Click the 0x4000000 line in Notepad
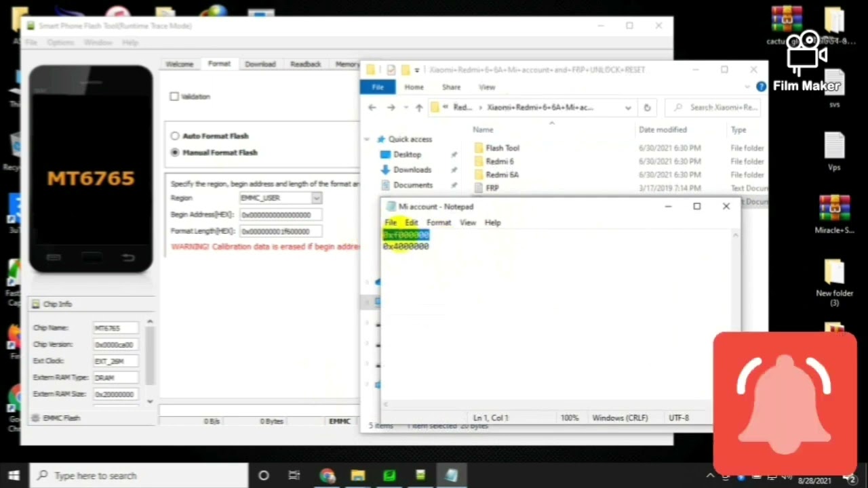The image size is (868, 488). click(406, 247)
